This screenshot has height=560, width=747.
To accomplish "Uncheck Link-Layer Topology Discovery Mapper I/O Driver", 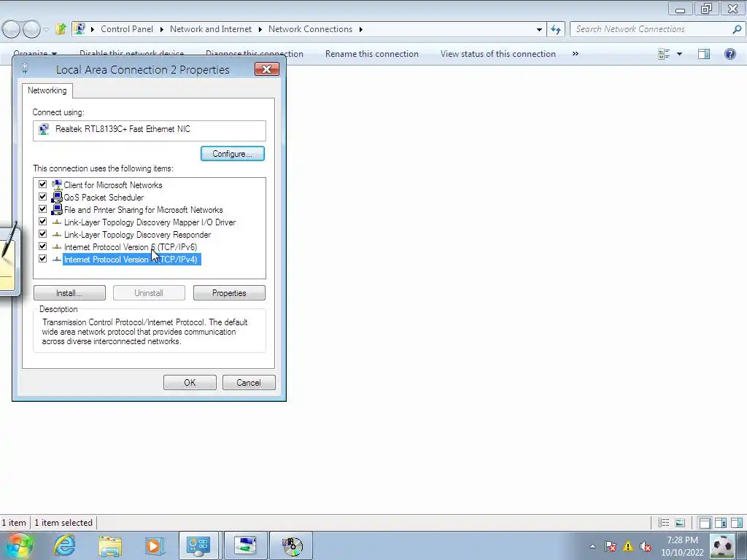I will point(42,222).
